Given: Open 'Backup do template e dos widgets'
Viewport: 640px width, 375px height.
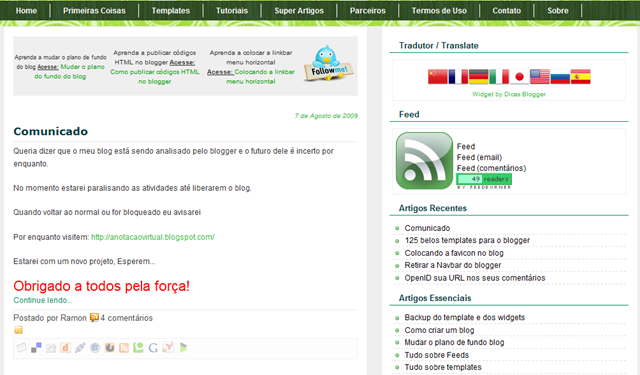Looking at the screenshot, I should tap(464, 317).
